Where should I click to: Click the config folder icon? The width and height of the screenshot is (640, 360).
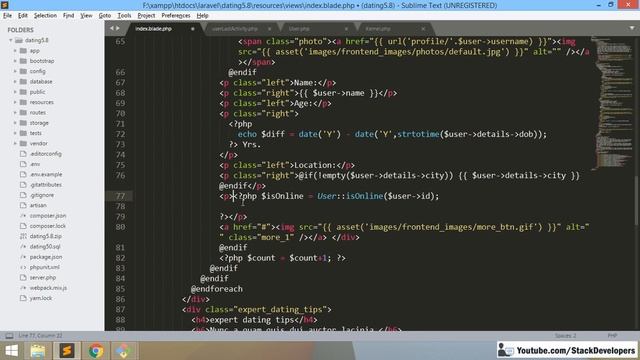pos(23,71)
